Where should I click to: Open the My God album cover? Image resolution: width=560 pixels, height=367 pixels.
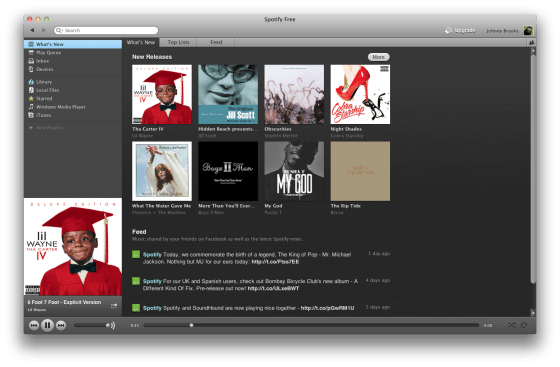point(294,171)
